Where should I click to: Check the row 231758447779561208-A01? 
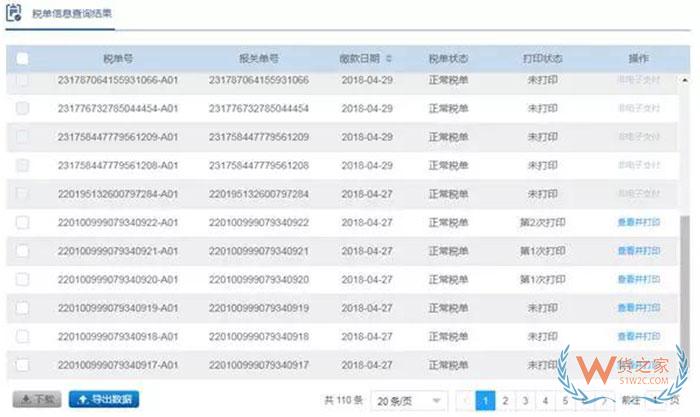(22, 165)
